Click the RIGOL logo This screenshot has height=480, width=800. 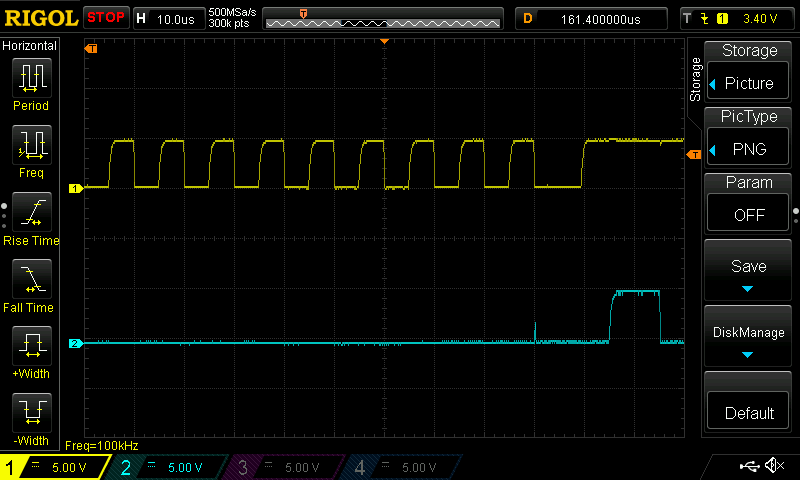(41, 18)
